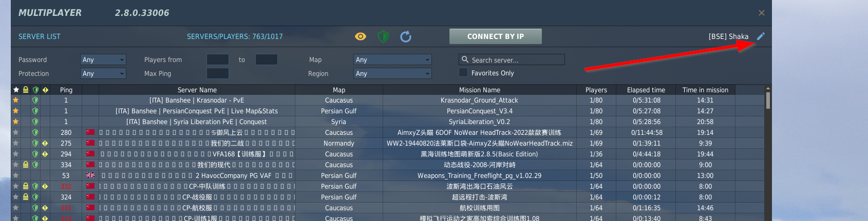Enable the Favorites Only checkbox
This screenshot has height=221, width=868.
point(463,73)
